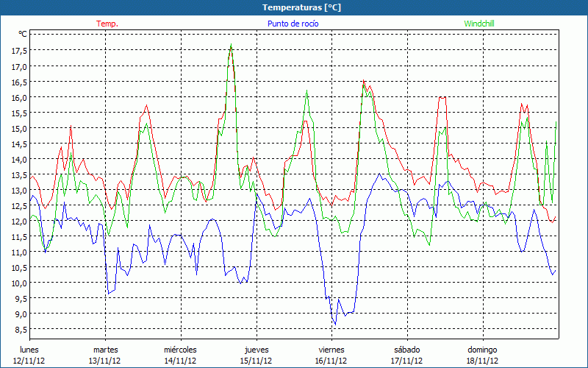
Task: Click the green Windchill legend label
Action: (481, 24)
